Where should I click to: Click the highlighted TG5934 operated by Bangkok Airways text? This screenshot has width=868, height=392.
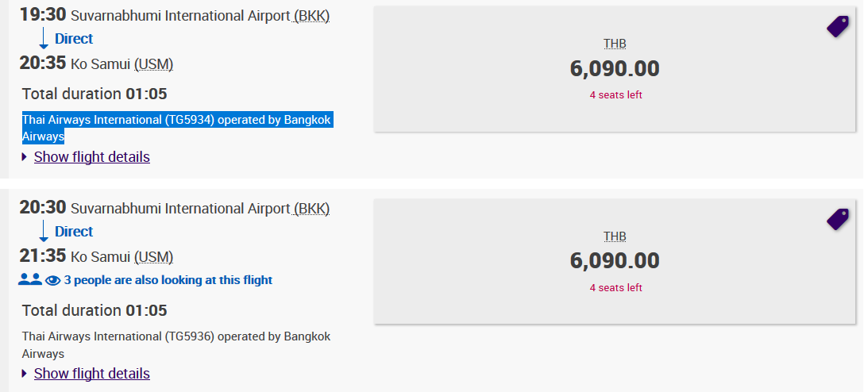click(177, 128)
